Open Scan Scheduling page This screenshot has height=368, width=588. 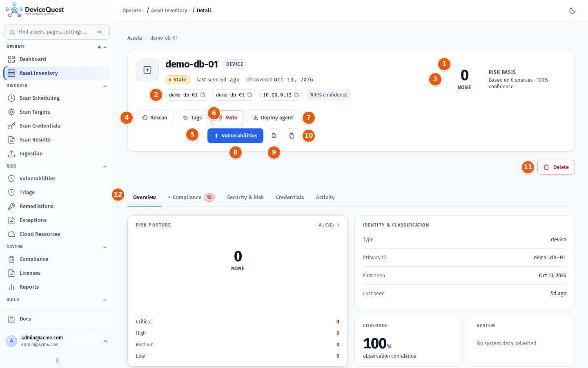tap(57, 98)
